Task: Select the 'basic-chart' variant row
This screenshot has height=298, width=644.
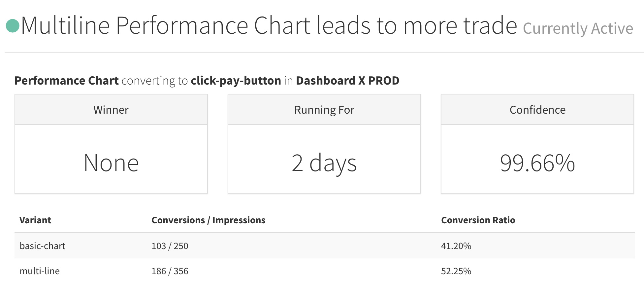Action: (43, 246)
